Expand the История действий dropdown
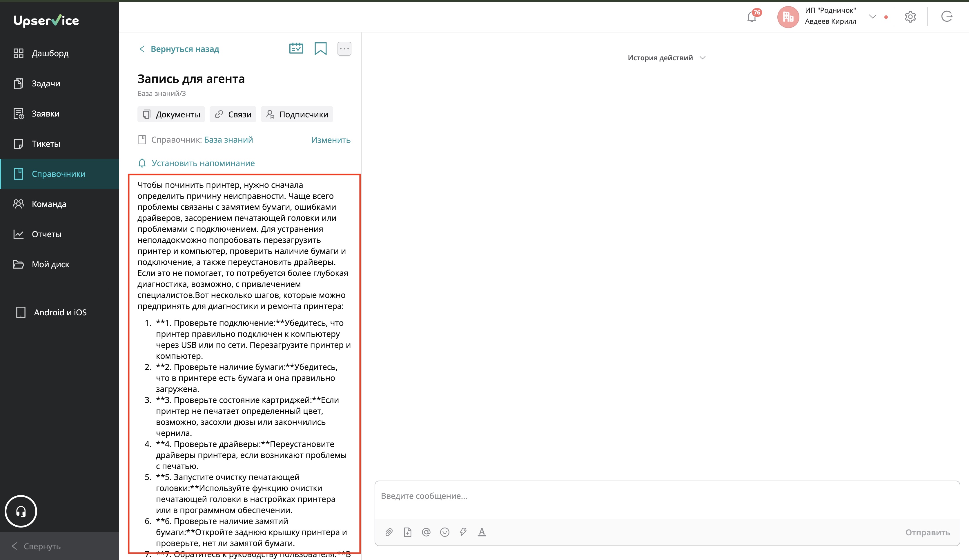 (x=666, y=58)
